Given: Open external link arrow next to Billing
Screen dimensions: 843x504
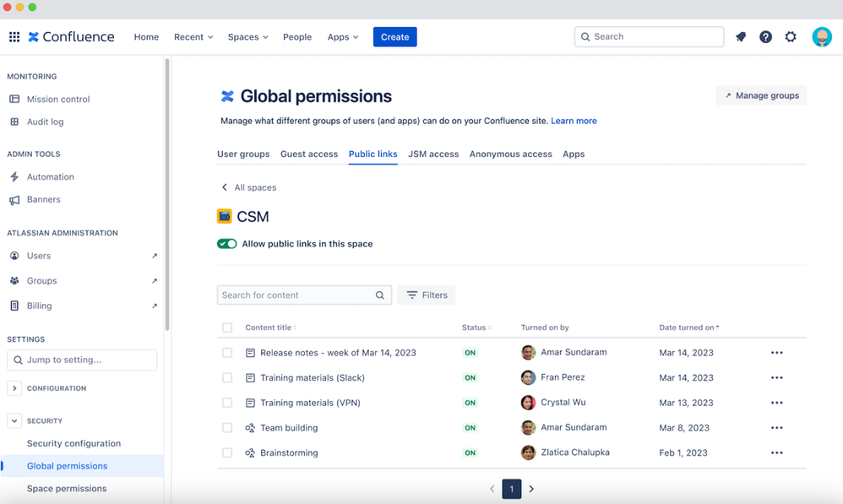Looking at the screenshot, I should 155,306.
